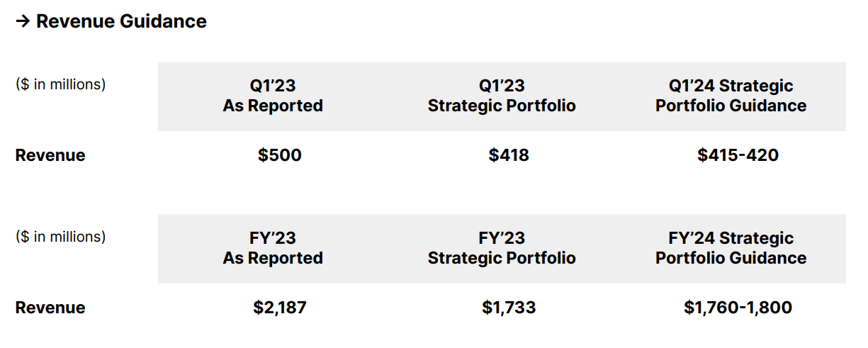Click the $418 revenue value
Viewport: 868px width, 348px height.
[509, 155]
